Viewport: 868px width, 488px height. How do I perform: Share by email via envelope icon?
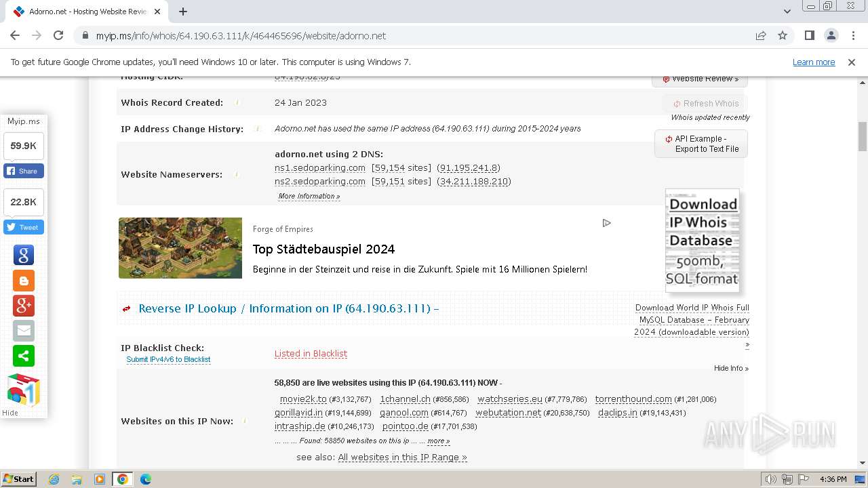coord(24,331)
